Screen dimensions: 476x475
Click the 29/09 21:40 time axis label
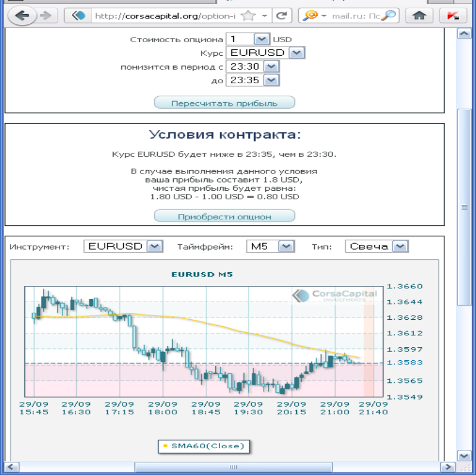374,408
